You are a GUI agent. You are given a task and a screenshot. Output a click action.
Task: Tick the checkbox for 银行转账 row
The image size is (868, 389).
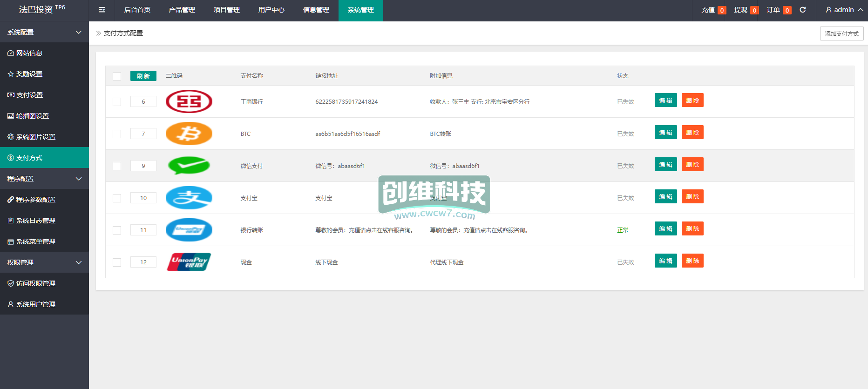click(x=117, y=230)
